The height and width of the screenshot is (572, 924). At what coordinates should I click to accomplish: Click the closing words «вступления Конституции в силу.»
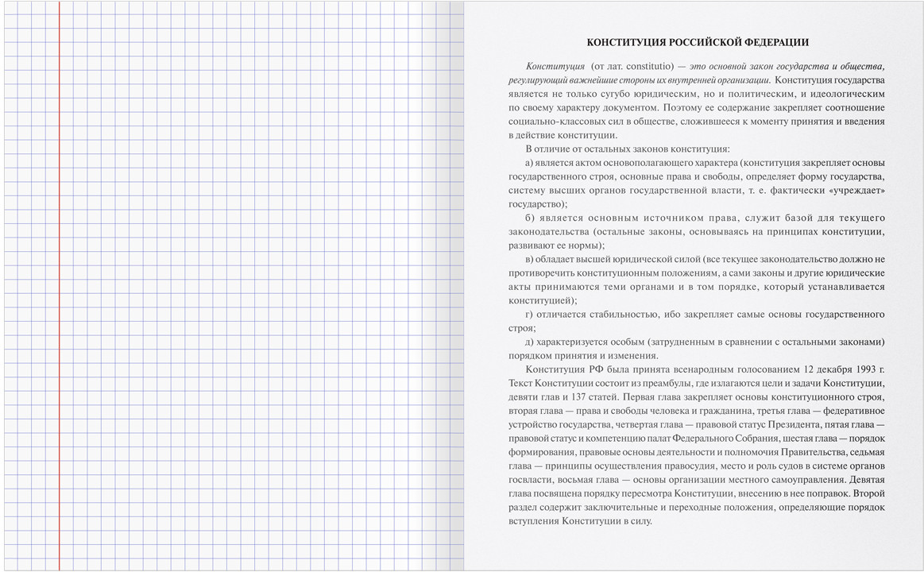(581, 521)
